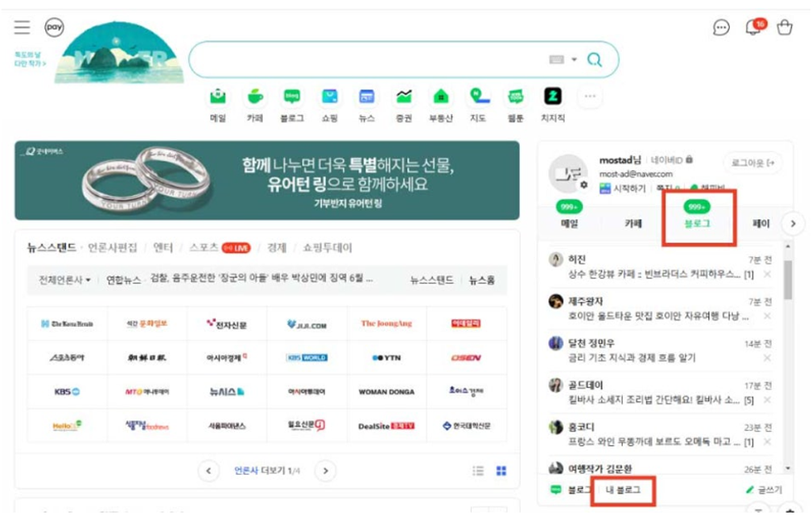Show more profile tabs with right chevron
812x524 pixels.
click(793, 223)
